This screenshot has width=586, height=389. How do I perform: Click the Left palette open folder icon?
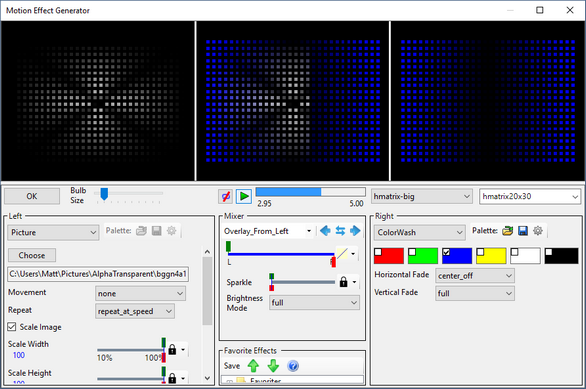click(141, 231)
